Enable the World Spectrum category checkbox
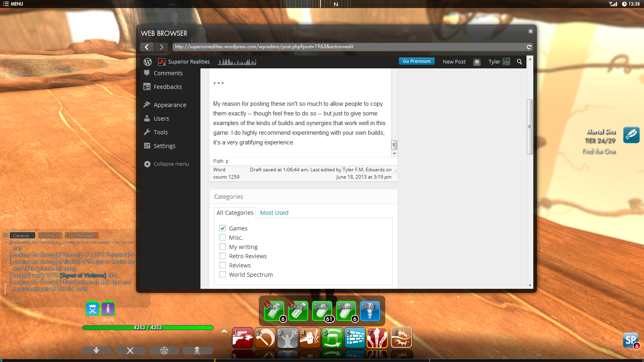Screen dimensions: 644x362 (223, 274)
